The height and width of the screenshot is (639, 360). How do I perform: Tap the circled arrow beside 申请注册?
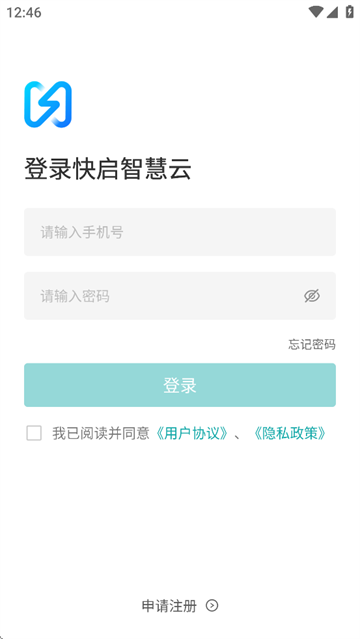212,606
